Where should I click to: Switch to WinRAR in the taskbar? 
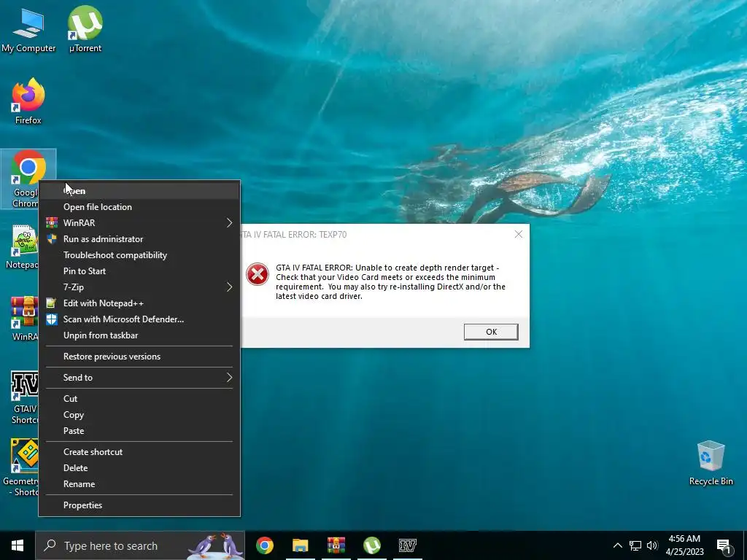pos(336,545)
